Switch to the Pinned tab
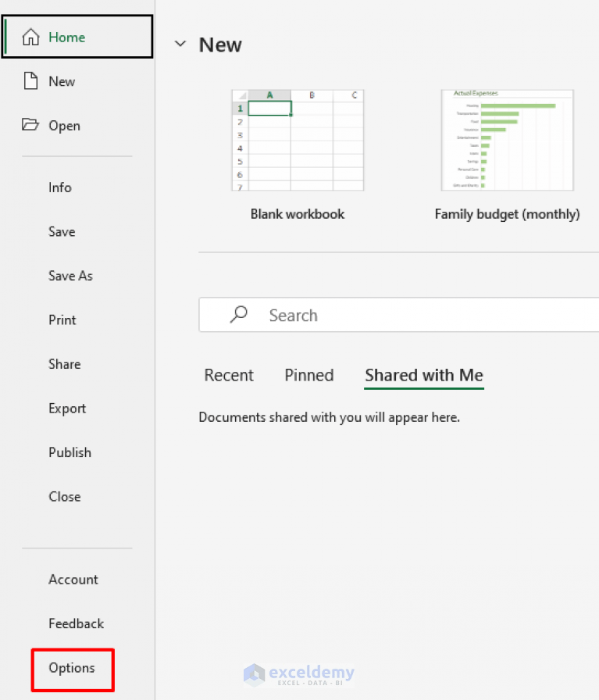This screenshot has width=599, height=700. click(x=308, y=375)
